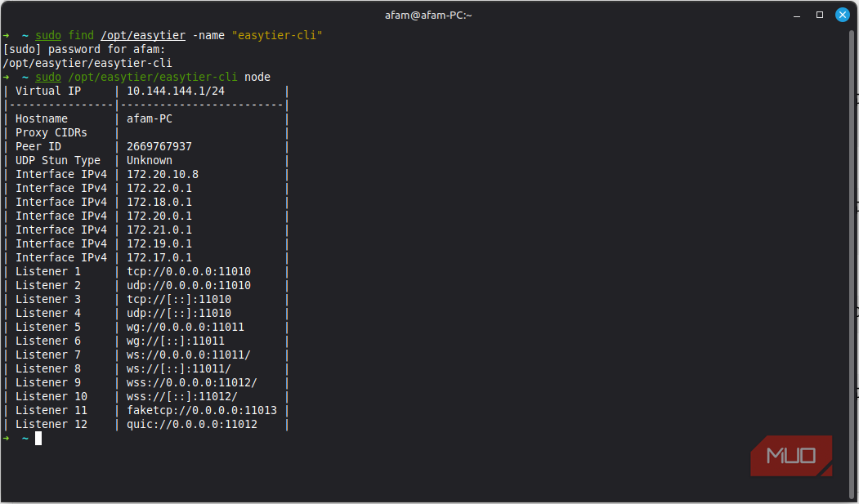The height and width of the screenshot is (504, 859).
Task: Click the Virtual IP row label
Action: 48,91
